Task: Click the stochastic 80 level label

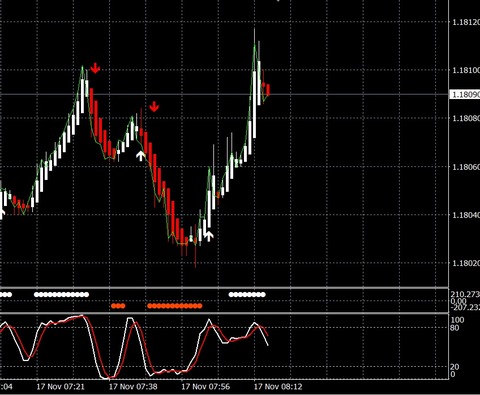Action: point(454,328)
